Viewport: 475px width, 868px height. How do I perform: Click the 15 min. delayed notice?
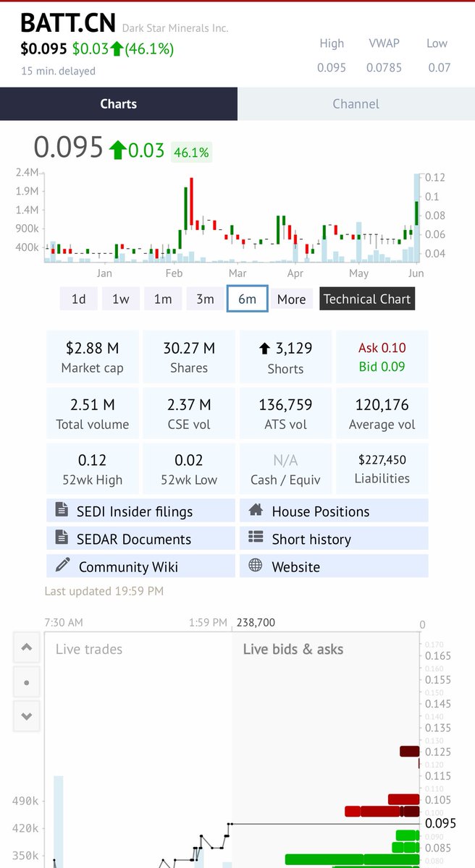click(58, 71)
